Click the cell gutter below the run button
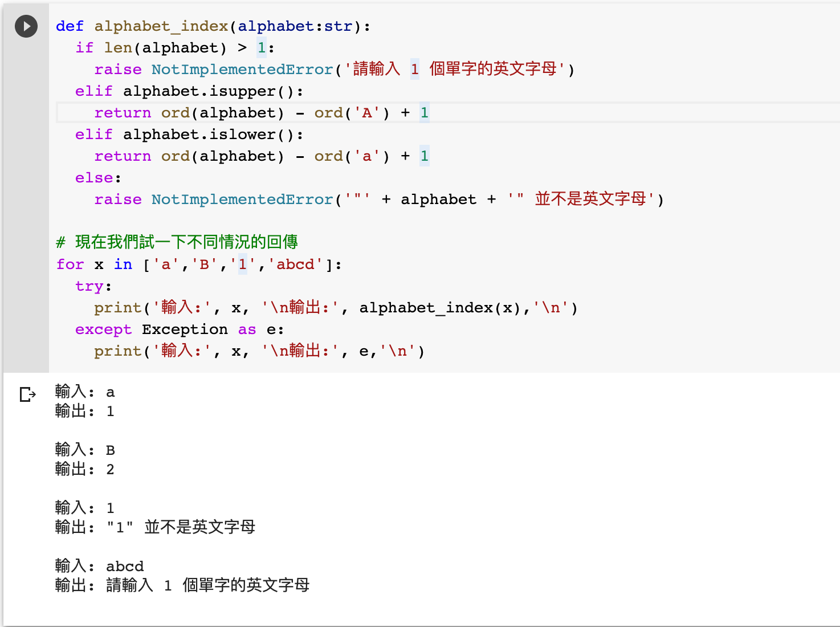840x627 pixels. tap(26, 199)
